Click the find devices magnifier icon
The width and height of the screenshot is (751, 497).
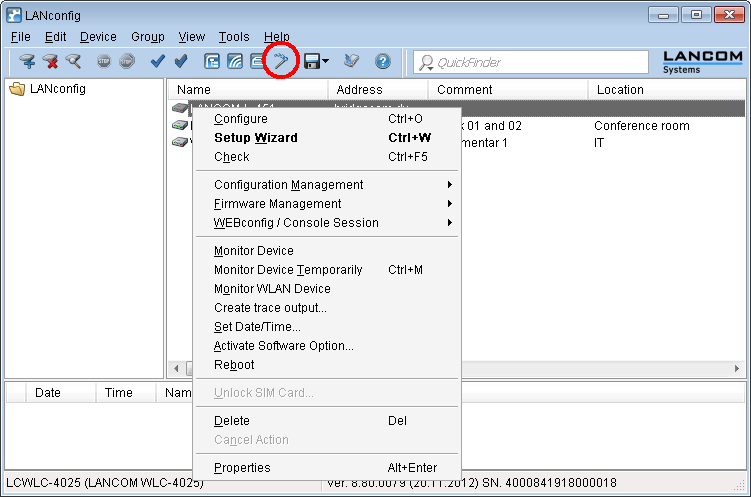(x=73, y=62)
